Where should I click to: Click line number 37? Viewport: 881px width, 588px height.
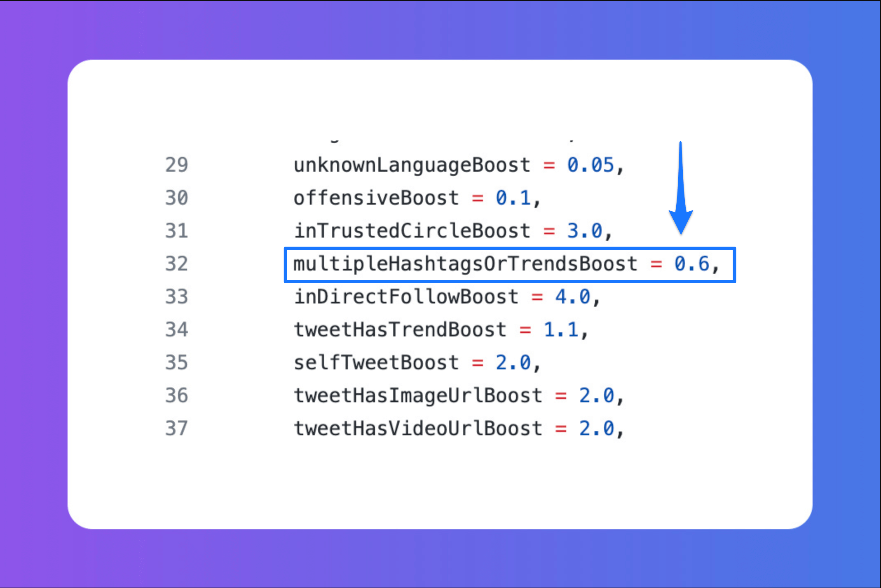[177, 429]
